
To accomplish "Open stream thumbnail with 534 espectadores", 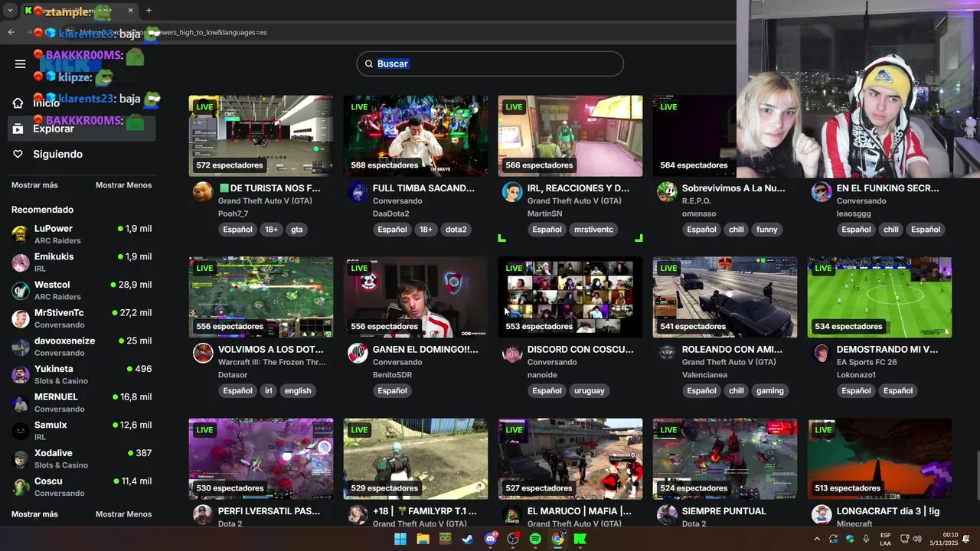I will click(x=880, y=297).
